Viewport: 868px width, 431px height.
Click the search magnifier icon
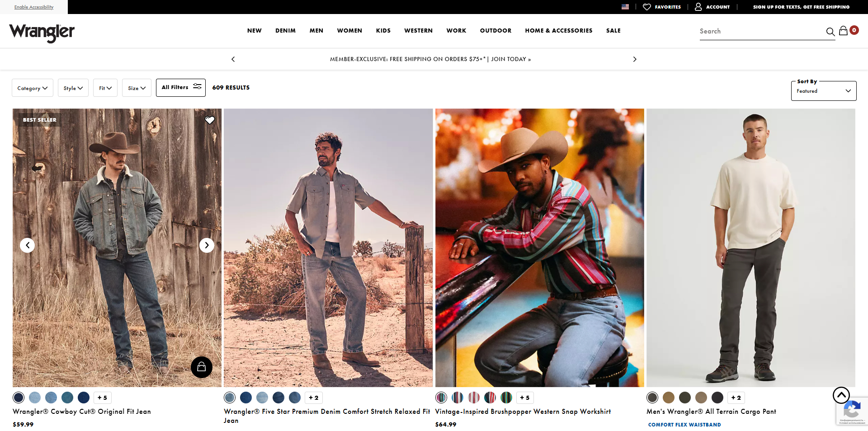830,32
